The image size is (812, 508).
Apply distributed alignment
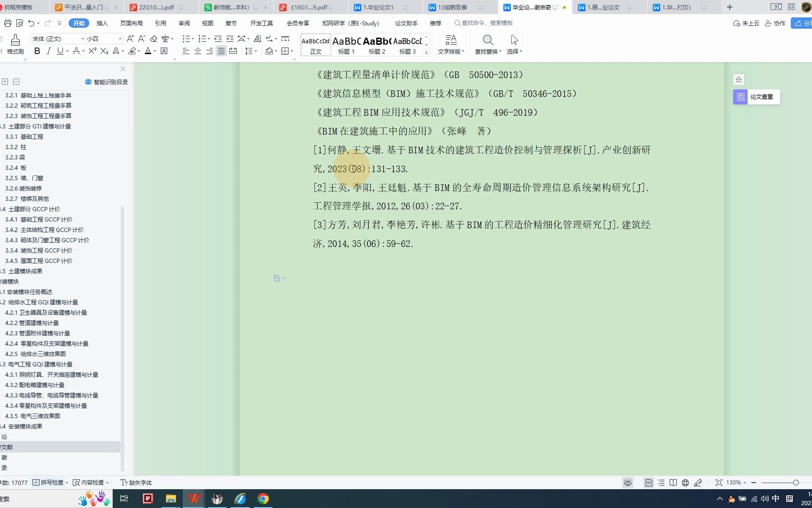pyautogui.click(x=233, y=51)
